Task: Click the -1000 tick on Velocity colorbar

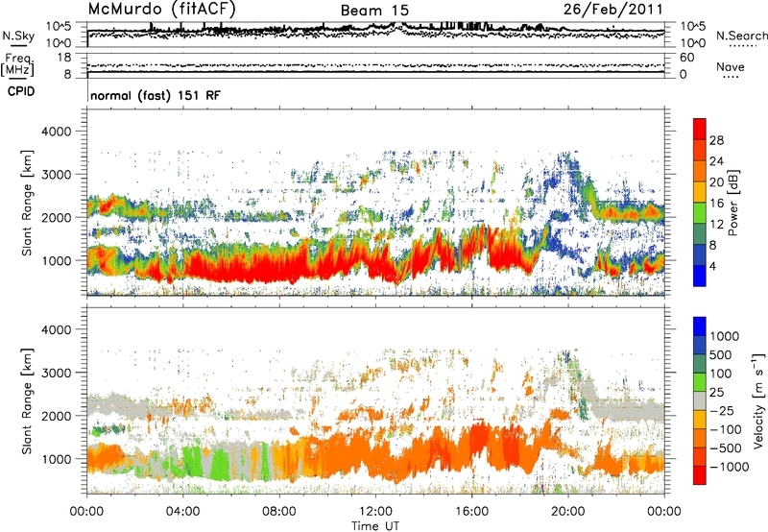Action: [x=730, y=467]
